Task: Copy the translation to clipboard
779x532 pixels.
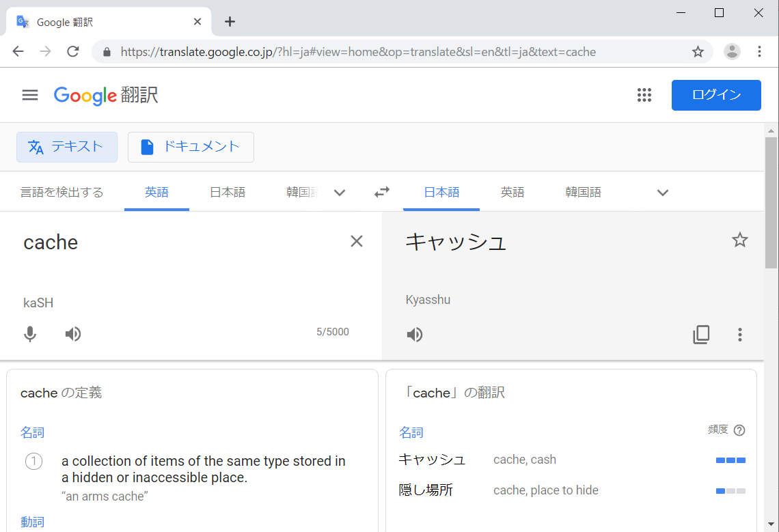Action: (x=701, y=335)
